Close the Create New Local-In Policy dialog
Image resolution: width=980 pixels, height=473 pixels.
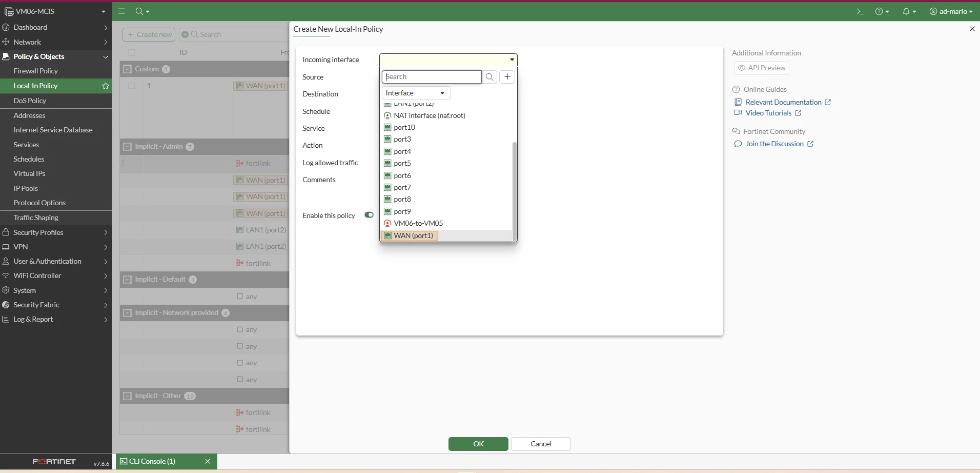tap(972, 29)
